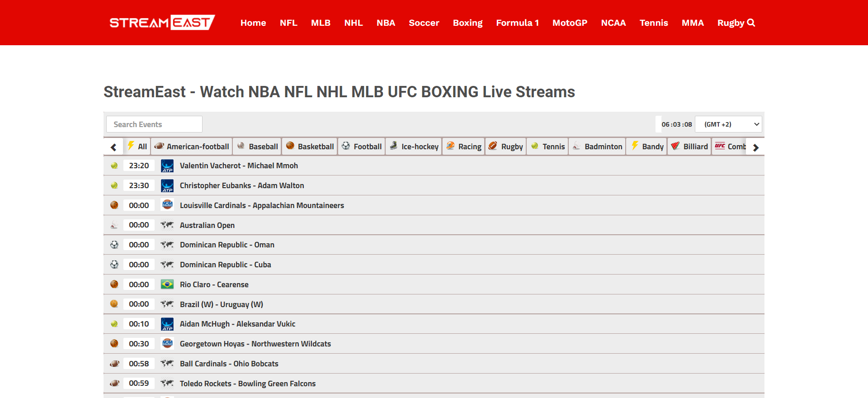Click ATP logo beside Valentin Vacherot match
868x398 pixels.
pos(167,166)
